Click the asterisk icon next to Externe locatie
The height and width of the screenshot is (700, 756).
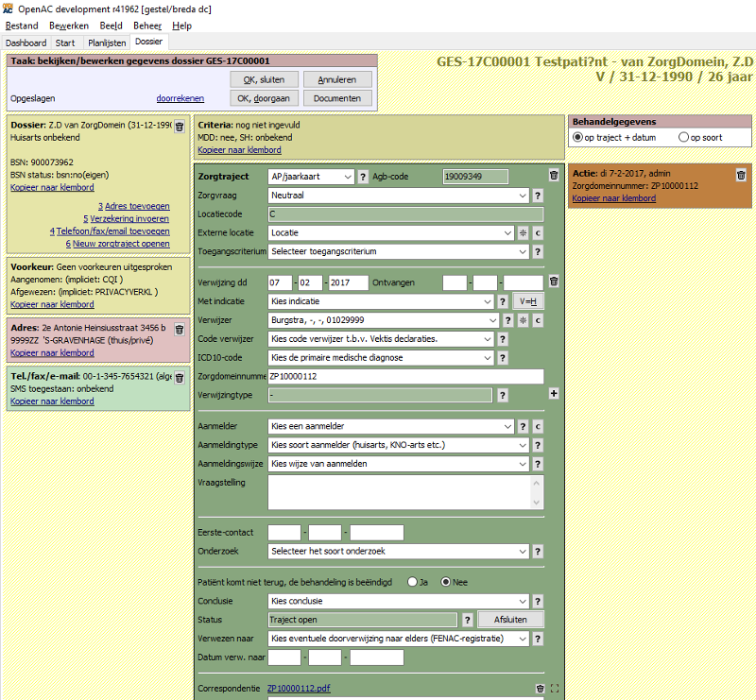coord(523,232)
